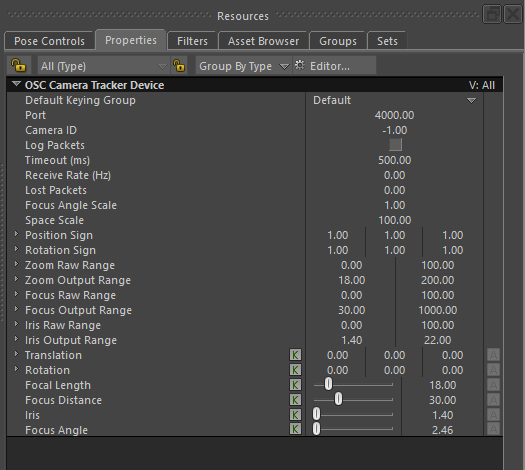Click the Focal Length slider handle

click(x=328, y=384)
